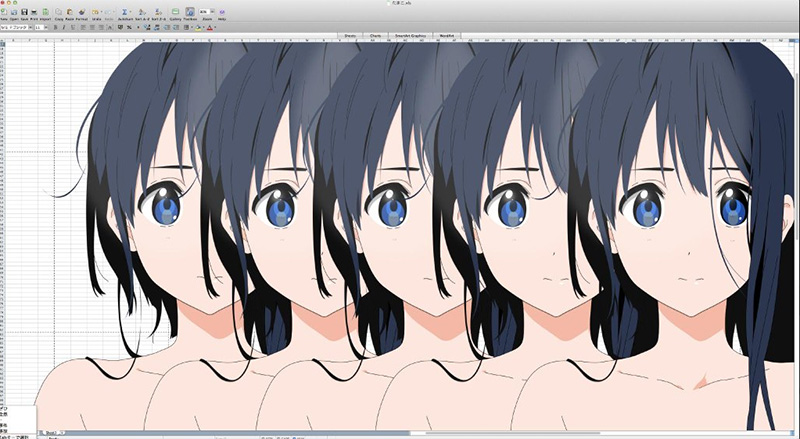Open Help from the toolbar
This screenshot has width=800, height=439.
pos(221,12)
